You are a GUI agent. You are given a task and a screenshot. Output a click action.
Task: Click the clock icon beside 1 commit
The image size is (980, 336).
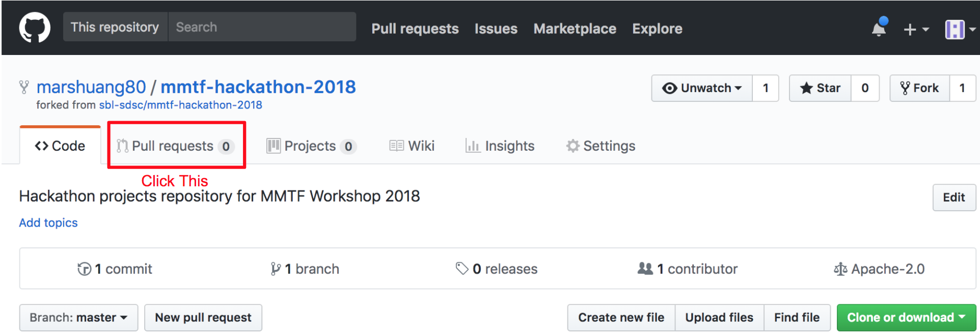click(84, 269)
